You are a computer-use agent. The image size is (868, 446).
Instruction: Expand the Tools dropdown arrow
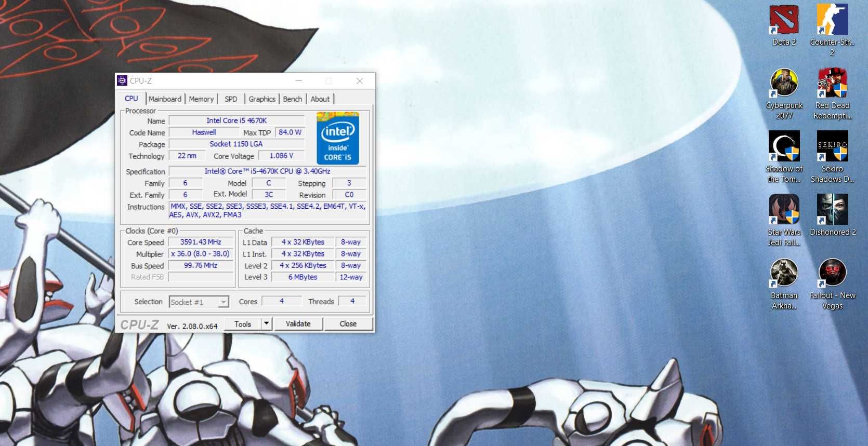pyautogui.click(x=266, y=324)
